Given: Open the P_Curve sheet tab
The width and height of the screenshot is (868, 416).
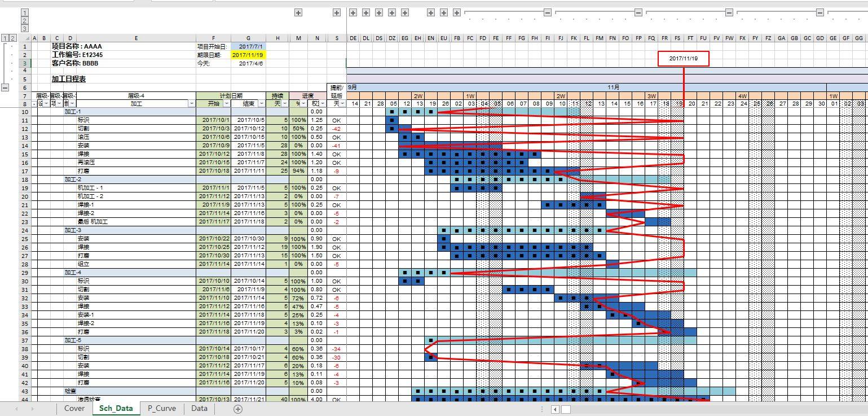Looking at the screenshot, I should 162,409.
